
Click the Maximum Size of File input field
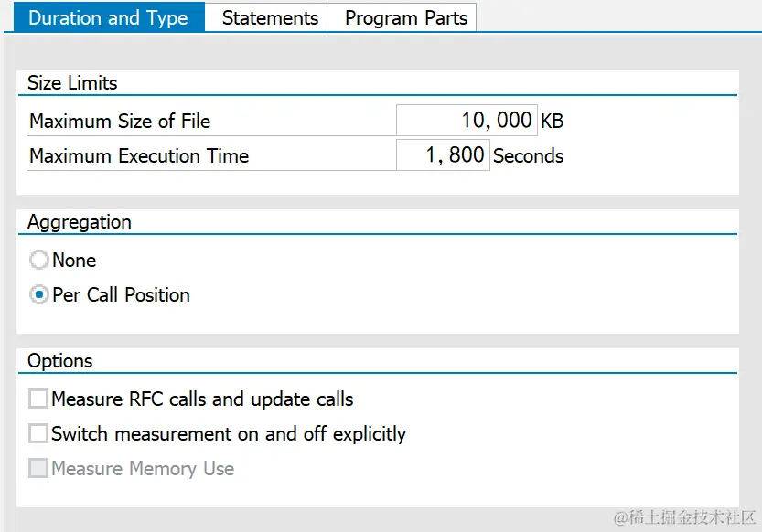pyautogui.click(x=467, y=121)
